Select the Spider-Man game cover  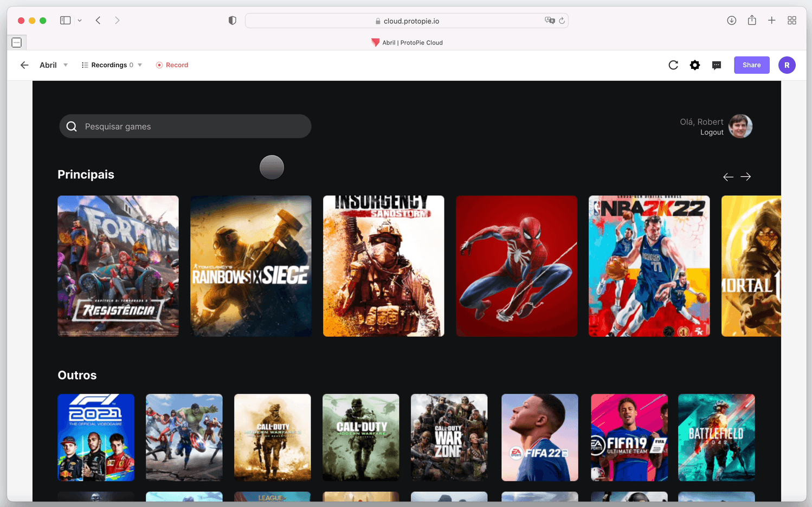click(x=517, y=266)
